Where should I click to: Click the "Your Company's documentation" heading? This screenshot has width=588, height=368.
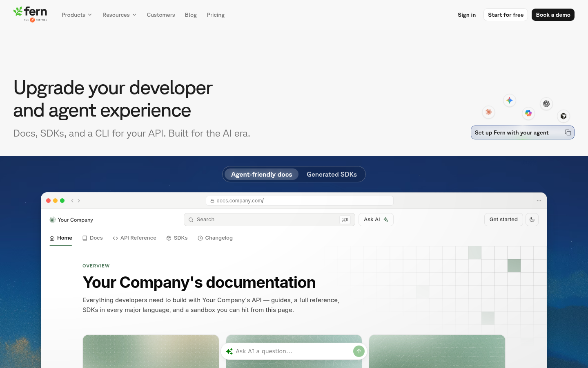pyautogui.click(x=199, y=283)
